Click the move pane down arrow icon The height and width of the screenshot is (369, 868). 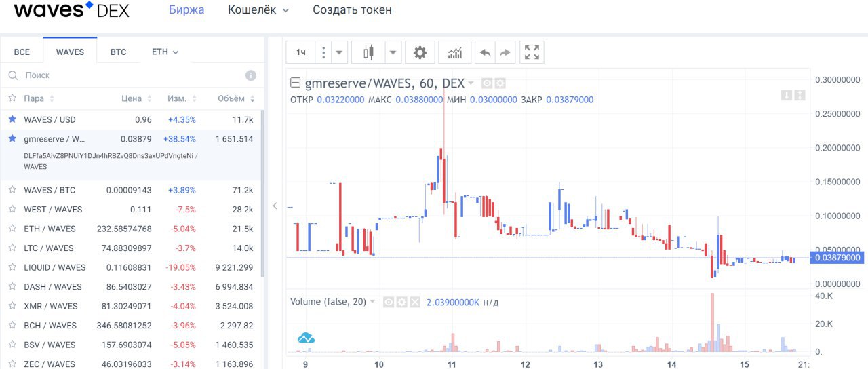(x=787, y=95)
